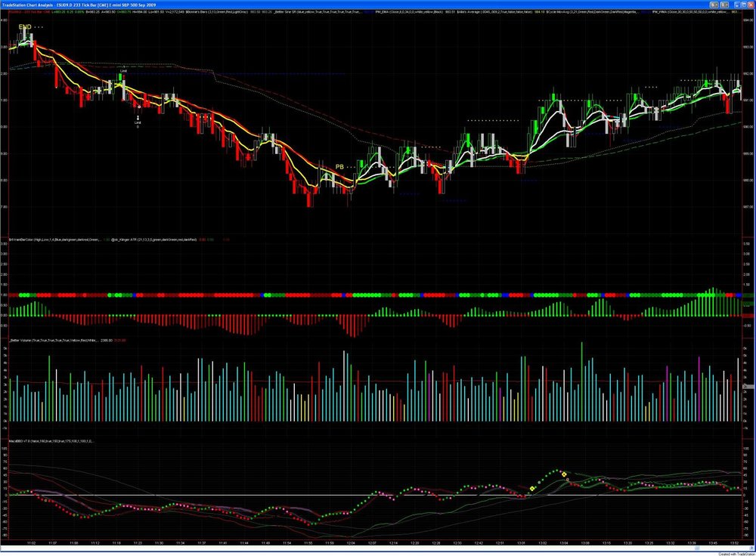Click the first yellow diamond MACD marker
Image resolution: width=756 pixels, height=556 pixels.
click(x=532, y=489)
